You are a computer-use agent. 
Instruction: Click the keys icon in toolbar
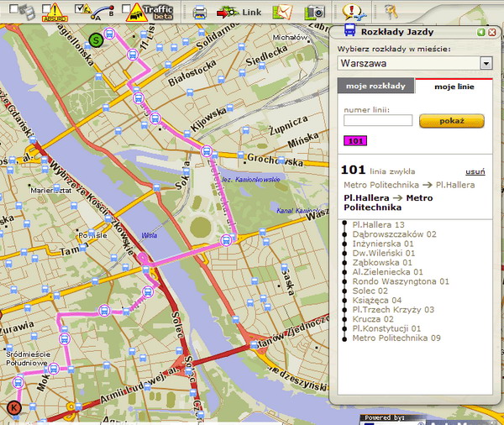[x=391, y=13]
